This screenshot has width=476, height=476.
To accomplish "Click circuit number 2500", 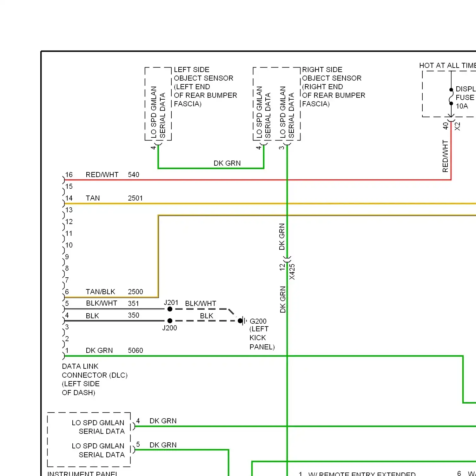I will (x=136, y=292).
